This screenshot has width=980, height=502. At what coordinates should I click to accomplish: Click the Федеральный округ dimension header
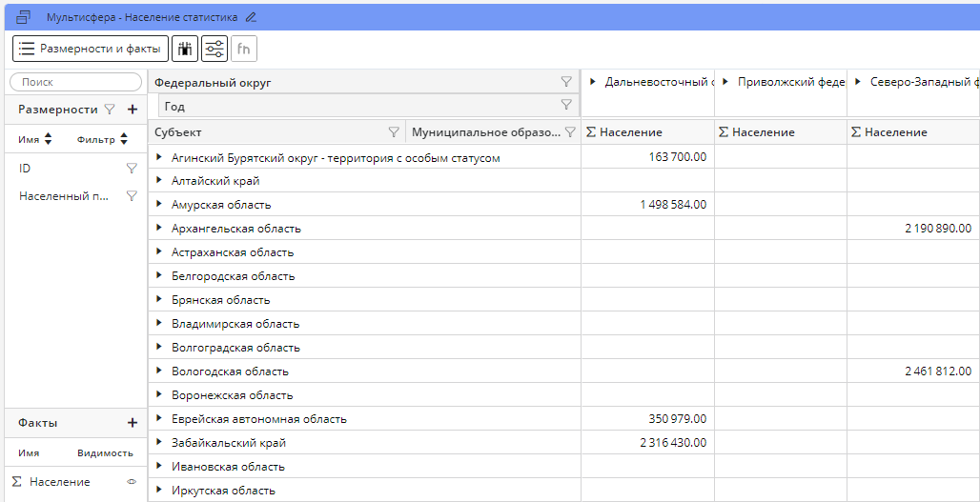click(214, 83)
